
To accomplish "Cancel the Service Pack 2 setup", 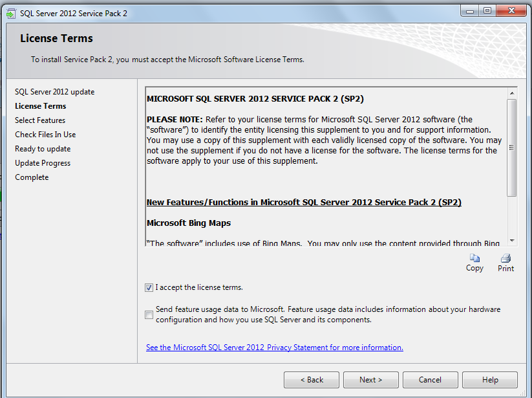I will click(431, 380).
